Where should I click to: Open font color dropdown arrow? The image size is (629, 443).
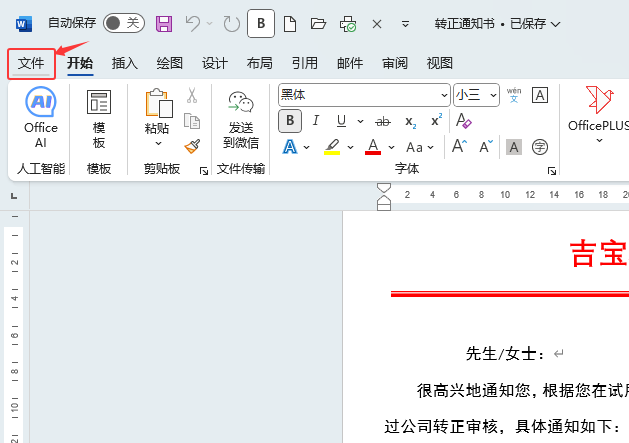[x=391, y=147]
